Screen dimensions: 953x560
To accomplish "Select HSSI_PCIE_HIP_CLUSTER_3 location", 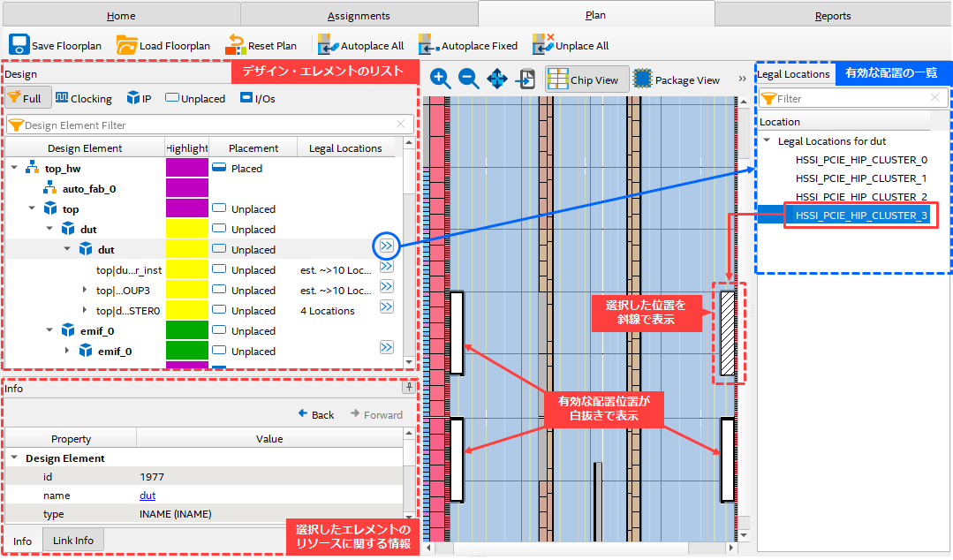I will (x=861, y=216).
